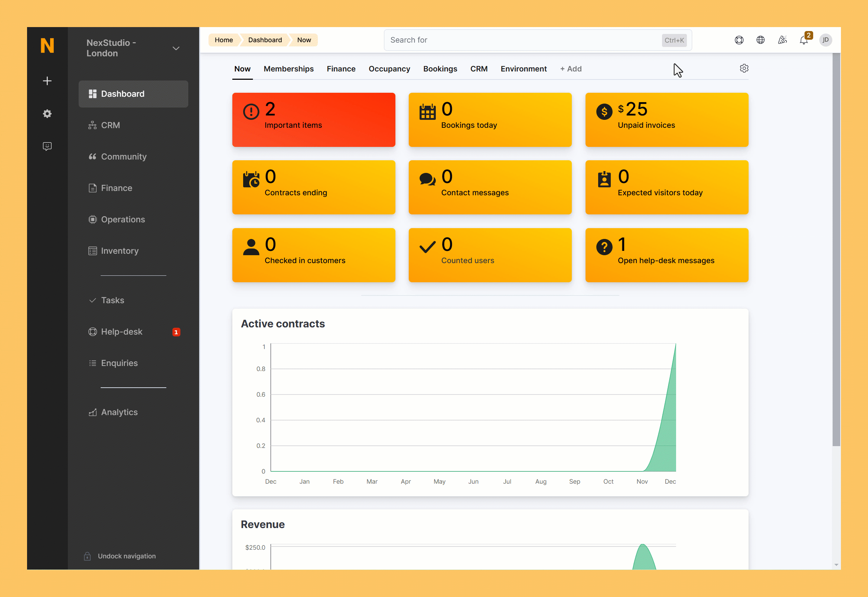Click the Counted users checkmark icon
868x597 pixels.
(428, 247)
